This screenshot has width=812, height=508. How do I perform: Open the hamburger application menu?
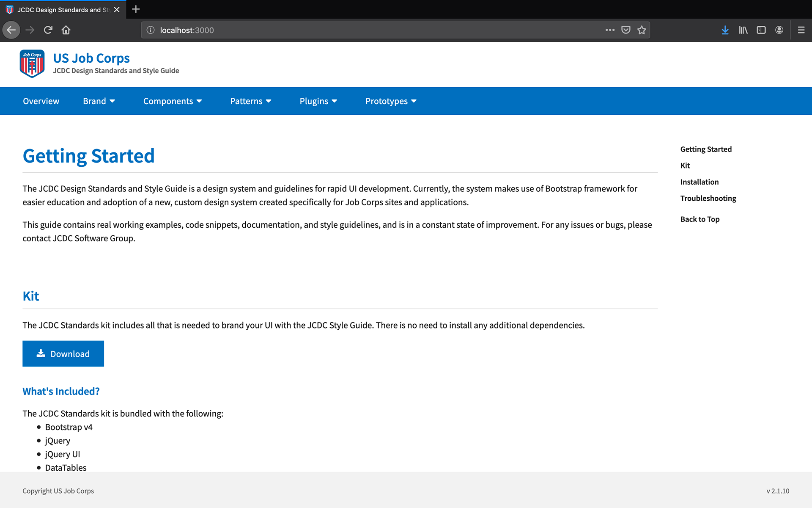point(801,30)
